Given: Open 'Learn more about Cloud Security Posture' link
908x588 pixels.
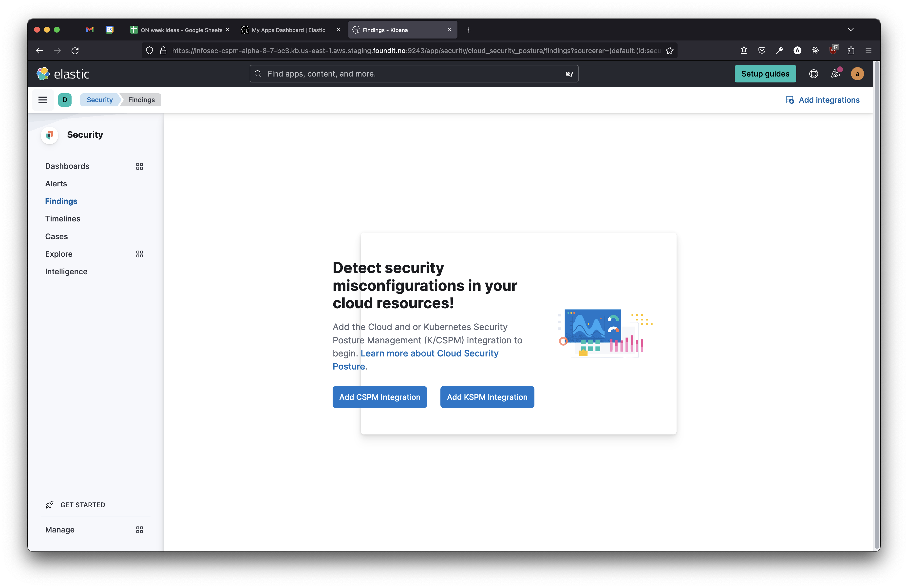Looking at the screenshot, I should 430,353.
